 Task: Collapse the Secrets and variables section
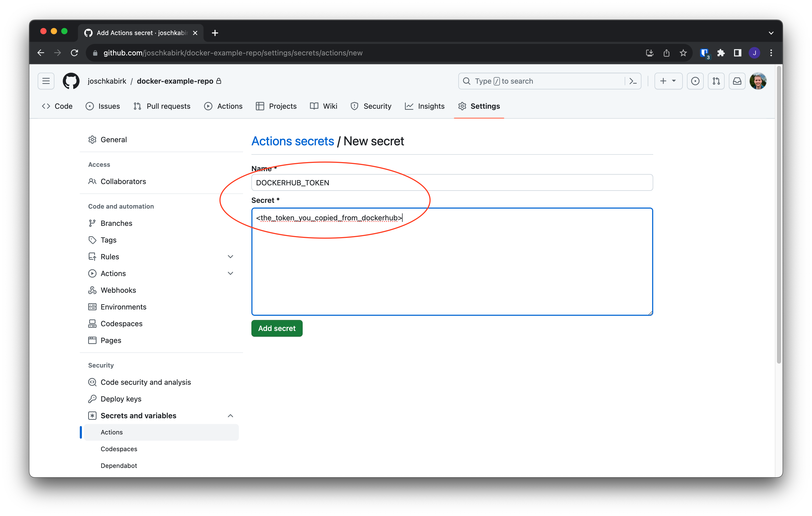coord(230,416)
